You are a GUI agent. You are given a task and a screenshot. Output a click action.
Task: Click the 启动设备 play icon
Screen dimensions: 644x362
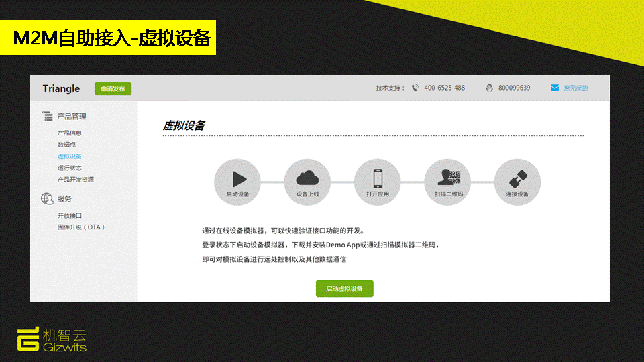tap(237, 179)
